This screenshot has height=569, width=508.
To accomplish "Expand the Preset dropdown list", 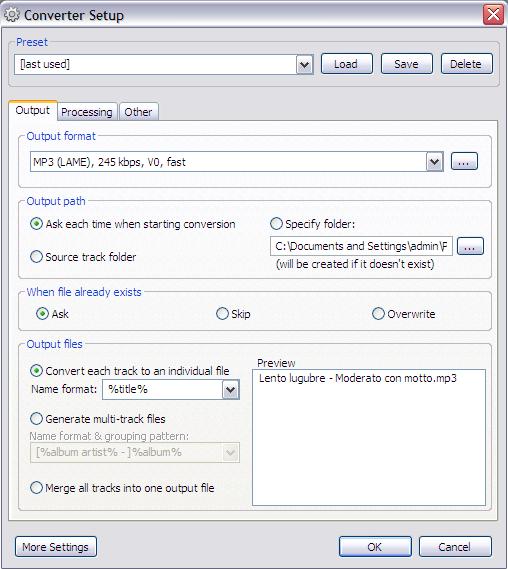I will 304,65.
